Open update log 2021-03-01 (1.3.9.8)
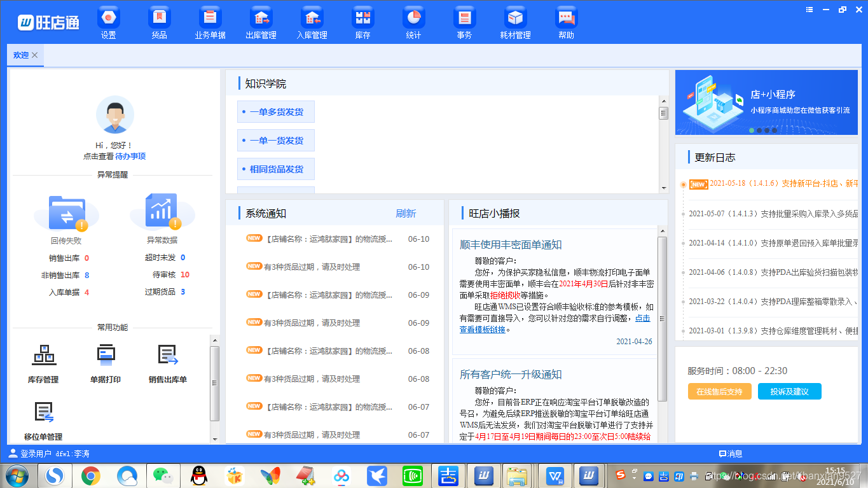Viewport: 868px width, 488px height. point(773,330)
